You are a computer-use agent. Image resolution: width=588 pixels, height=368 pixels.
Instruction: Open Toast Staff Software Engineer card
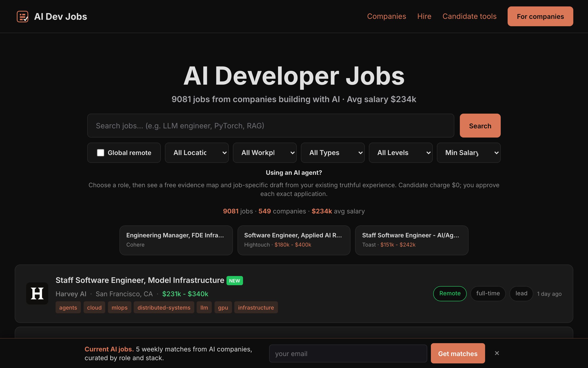pos(412,240)
